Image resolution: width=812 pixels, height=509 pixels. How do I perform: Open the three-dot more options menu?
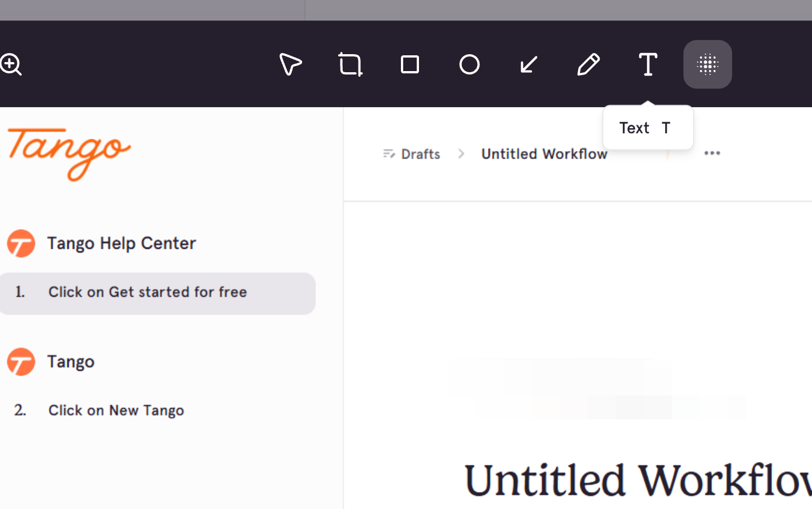click(x=712, y=153)
